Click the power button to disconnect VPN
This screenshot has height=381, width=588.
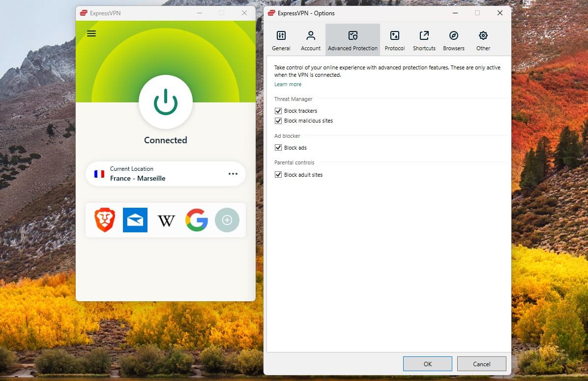(x=165, y=102)
